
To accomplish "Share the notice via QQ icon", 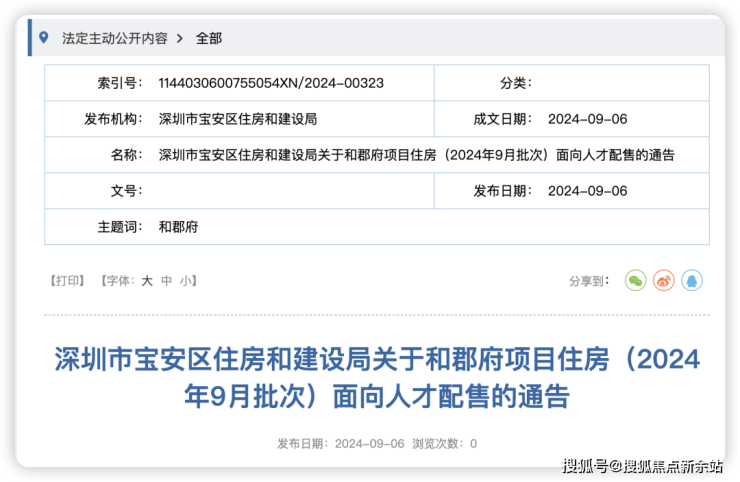I will coord(692,280).
